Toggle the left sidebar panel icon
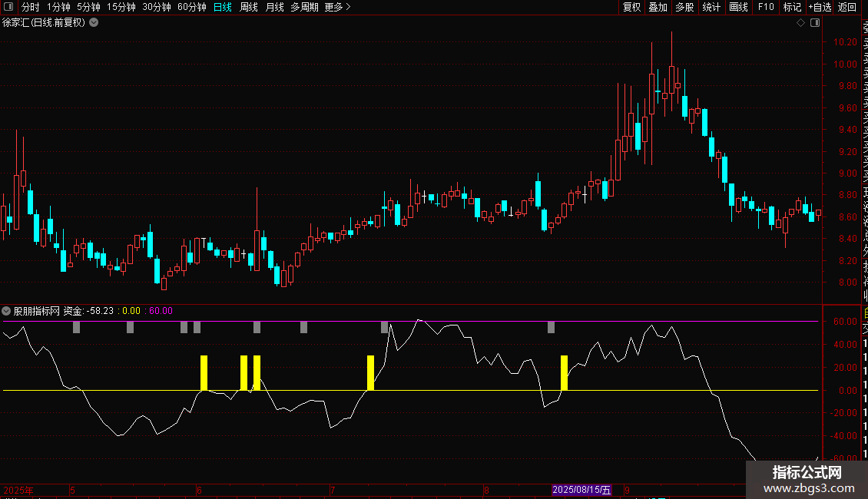 point(8,7)
